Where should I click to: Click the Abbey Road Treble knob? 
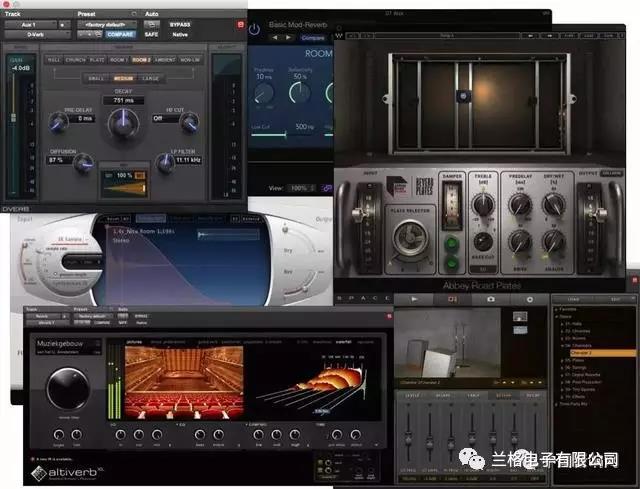pyautogui.click(x=483, y=204)
